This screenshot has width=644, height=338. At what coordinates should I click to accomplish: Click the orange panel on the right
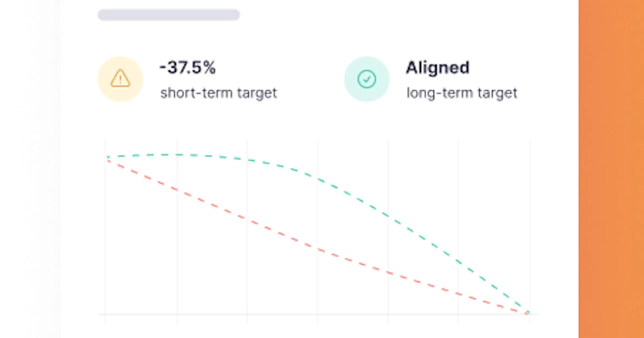(611, 169)
